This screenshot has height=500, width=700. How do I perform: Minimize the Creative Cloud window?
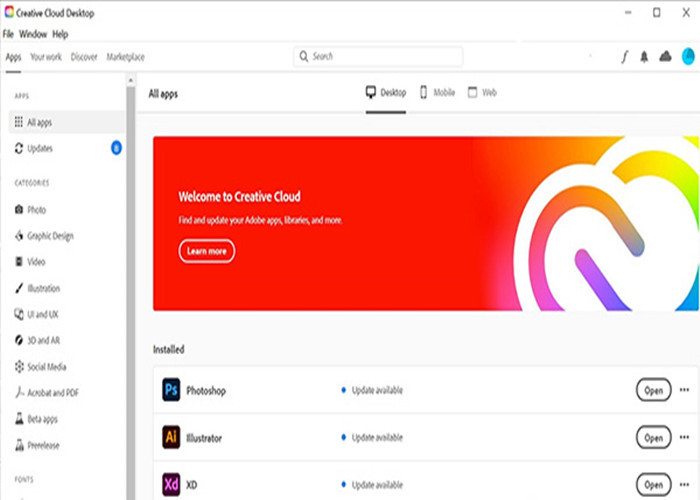[628, 12]
